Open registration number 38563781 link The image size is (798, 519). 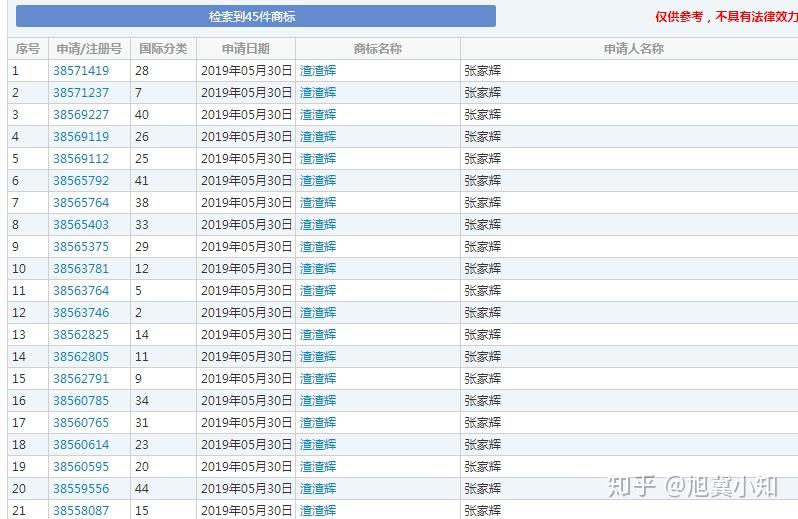click(81, 269)
